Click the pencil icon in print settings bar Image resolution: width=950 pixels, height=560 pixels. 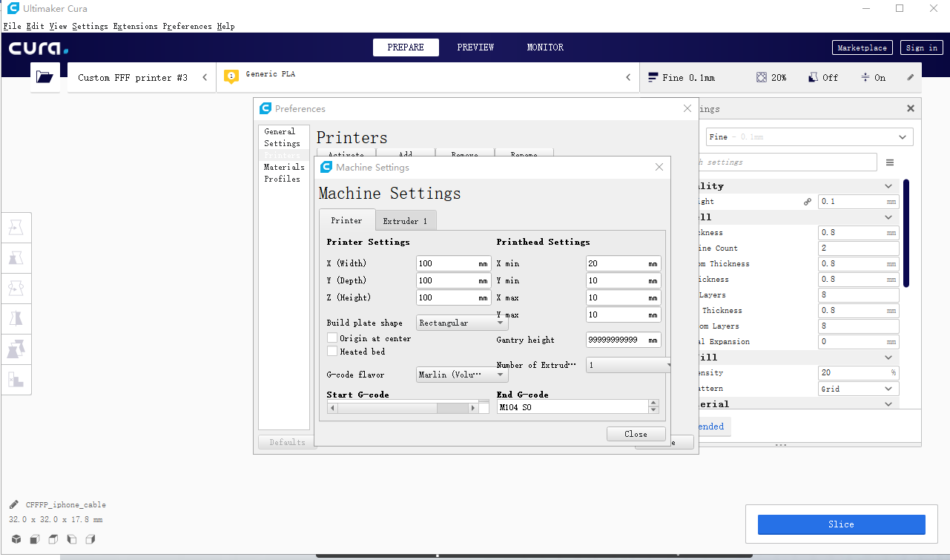click(911, 77)
